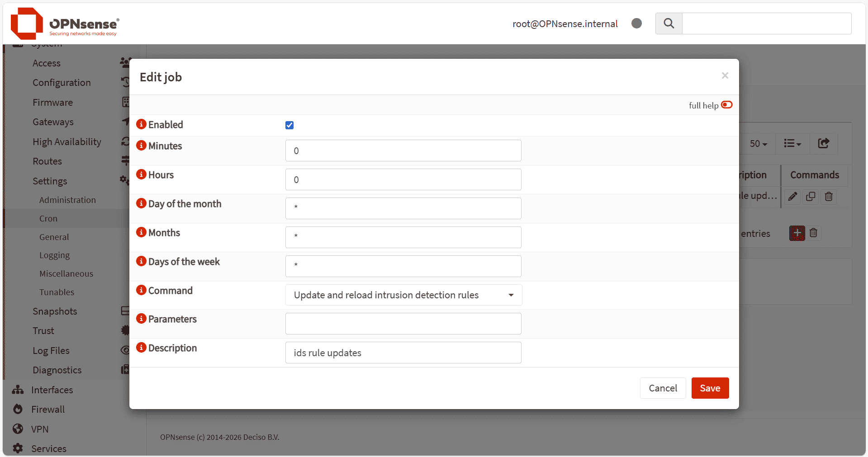This screenshot has width=868, height=457.
Task: Open the Command dropdown list
Action: [x=403, y=295]
